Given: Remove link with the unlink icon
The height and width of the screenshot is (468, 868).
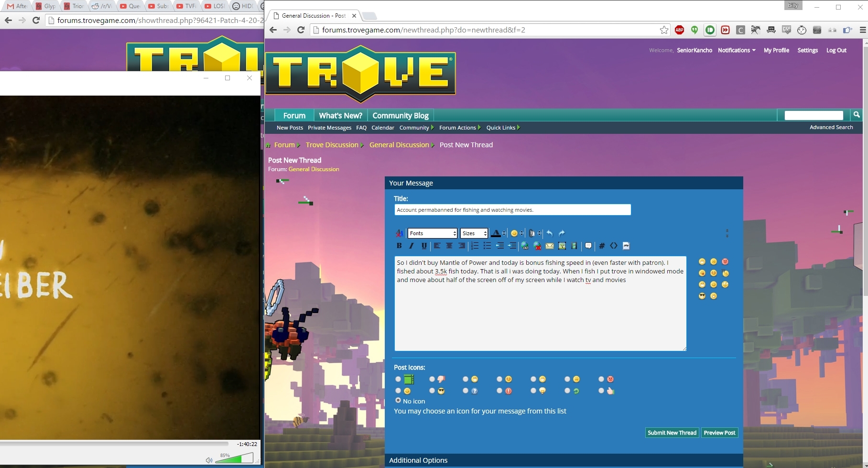Looking at the screenshot, I should pyautogui.click(x=537, y=246).
